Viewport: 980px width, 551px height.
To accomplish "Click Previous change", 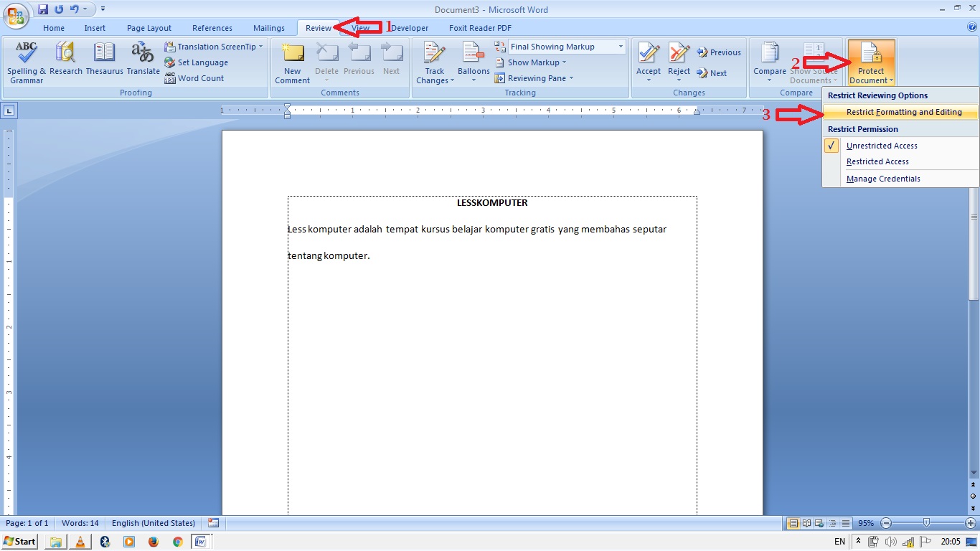I will 718,52.
